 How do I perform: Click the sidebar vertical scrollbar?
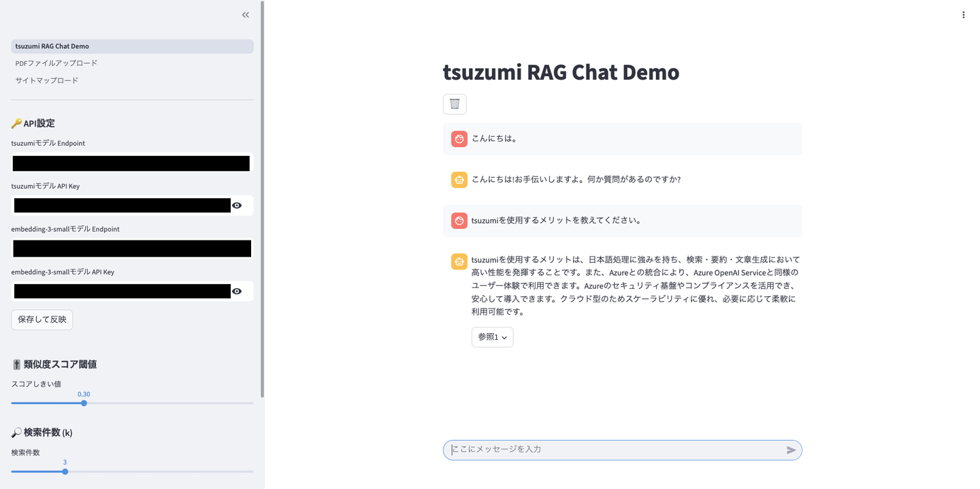click(263, 199)
